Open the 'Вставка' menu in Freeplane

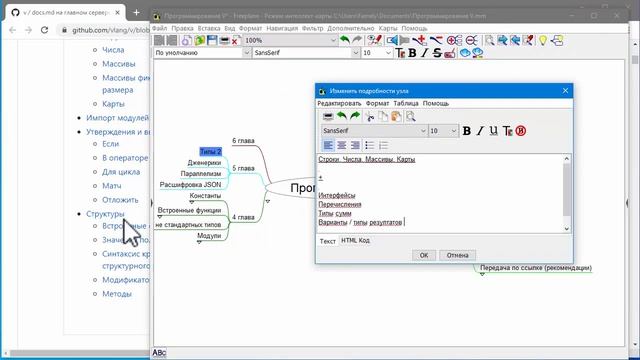209,29
